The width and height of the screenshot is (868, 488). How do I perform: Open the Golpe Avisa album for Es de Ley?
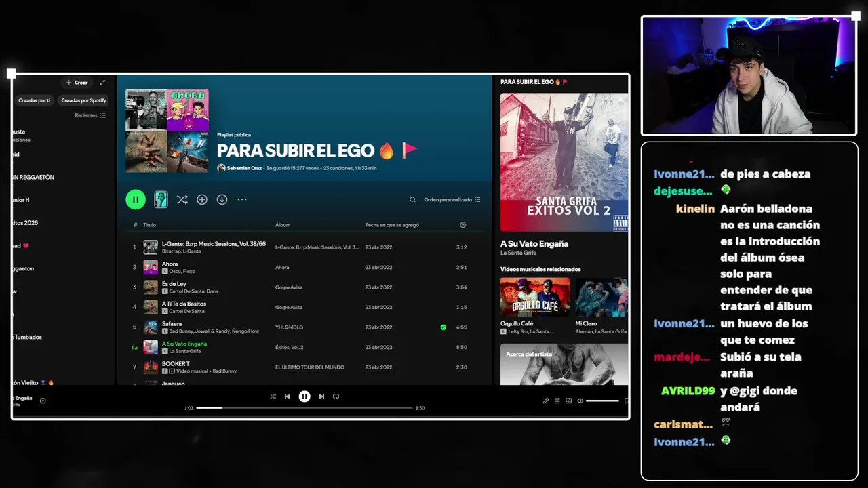coord(288,287)
